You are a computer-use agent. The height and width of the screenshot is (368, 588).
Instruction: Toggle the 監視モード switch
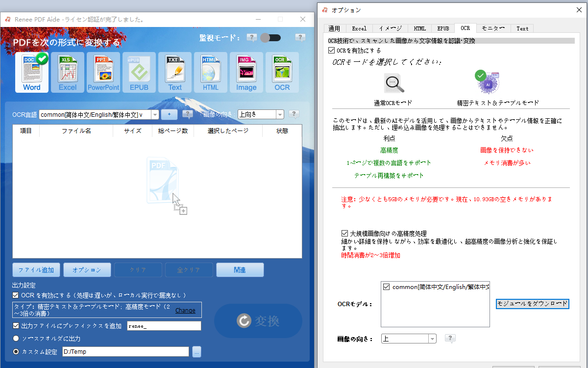pos(270,38)
